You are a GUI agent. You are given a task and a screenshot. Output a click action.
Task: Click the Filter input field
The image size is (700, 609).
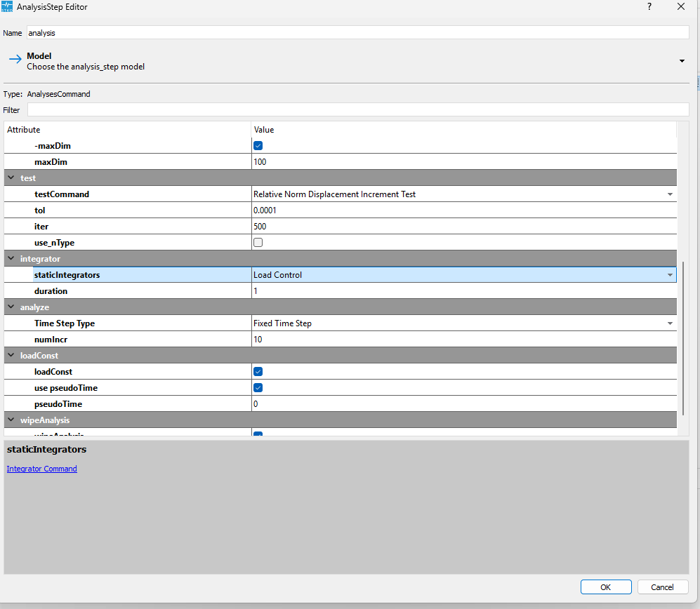pyautogui.click(x=358, y=109)
